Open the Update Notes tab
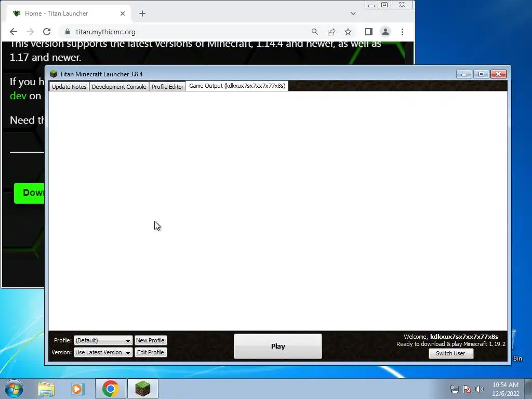The height and width of the screenshot is (399, 532). click(69, 87)
